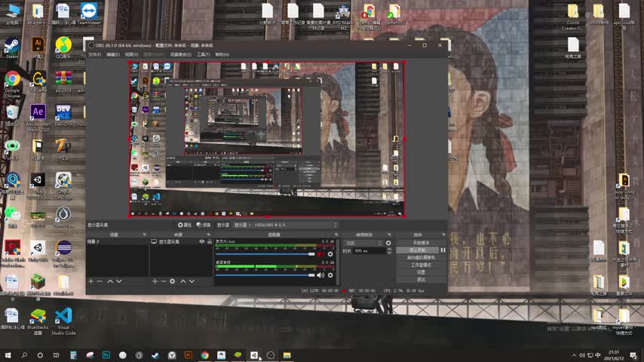Open Photoshop from the taskbar
644x362 pixels.
(106, 355)
